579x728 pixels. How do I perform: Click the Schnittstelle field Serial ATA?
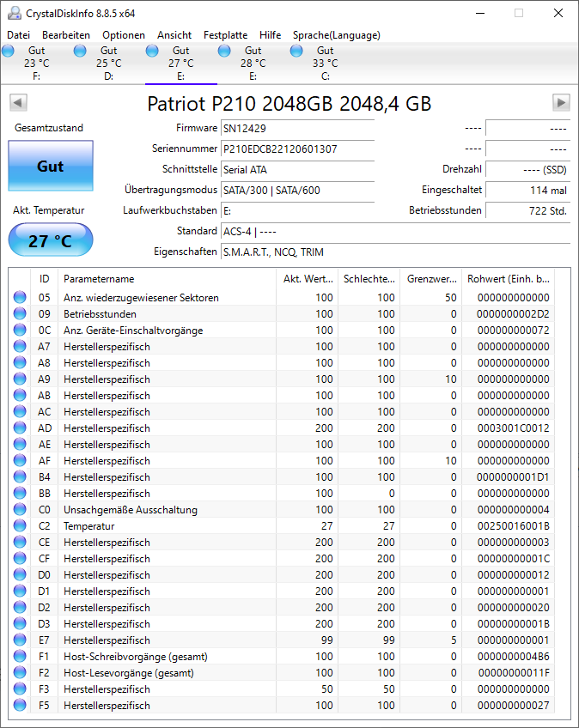[298, 169]
